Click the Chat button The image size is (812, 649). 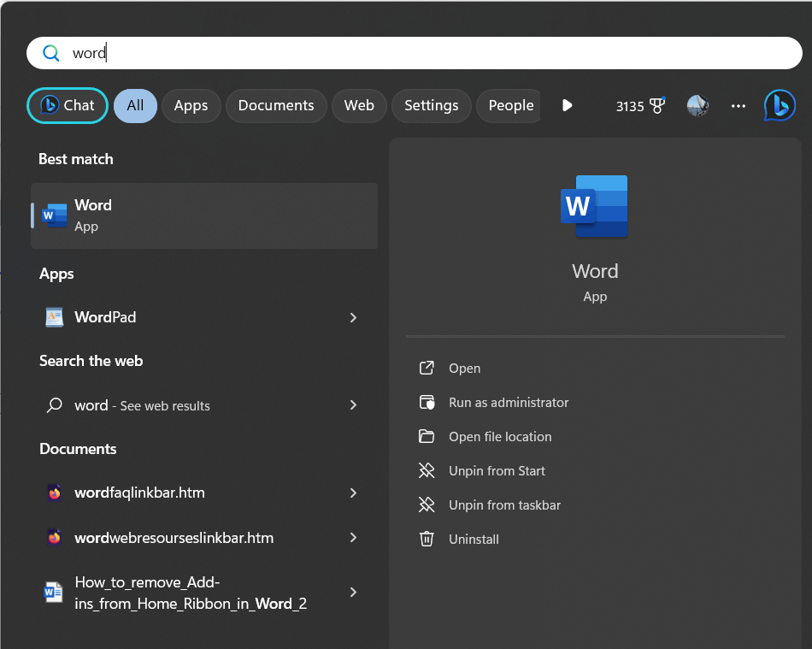point(68,106)
